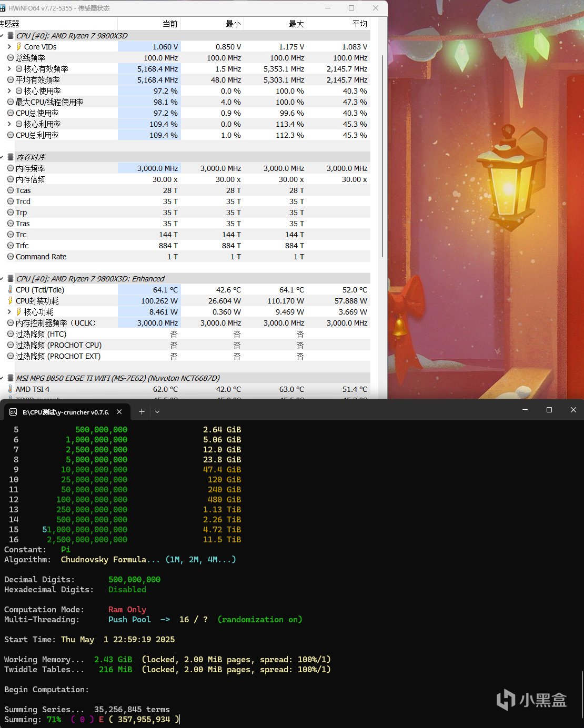
Task: Click the CPU总使用率 circle icon
Action: pos(11,113)
